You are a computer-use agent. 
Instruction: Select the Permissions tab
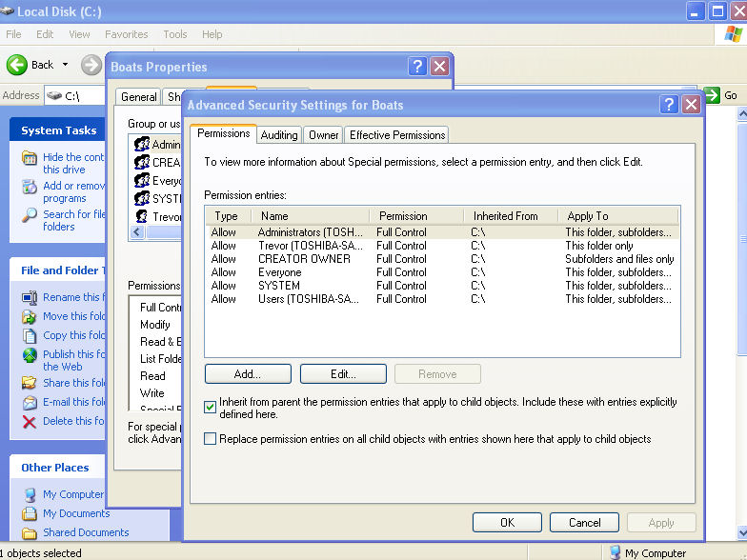(x=223, y=133)
